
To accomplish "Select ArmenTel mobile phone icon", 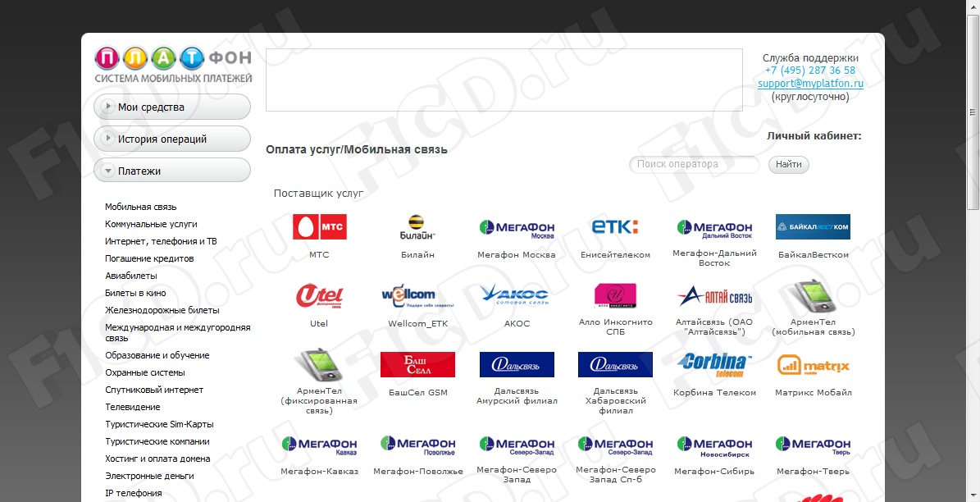I will pos(814,295).
